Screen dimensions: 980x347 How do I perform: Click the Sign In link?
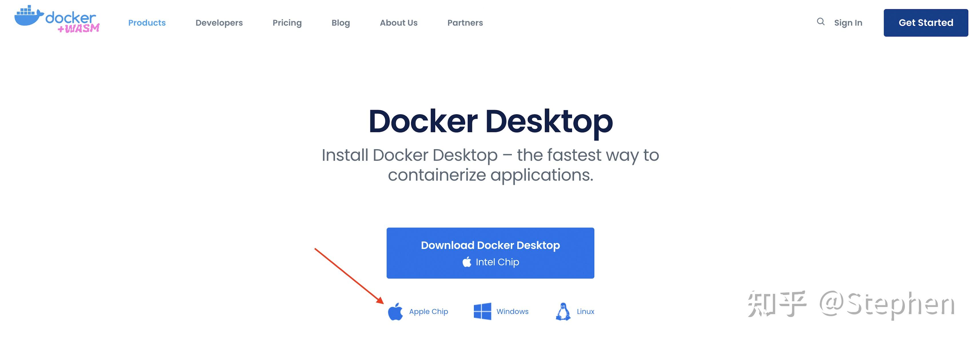coord(848,23)
